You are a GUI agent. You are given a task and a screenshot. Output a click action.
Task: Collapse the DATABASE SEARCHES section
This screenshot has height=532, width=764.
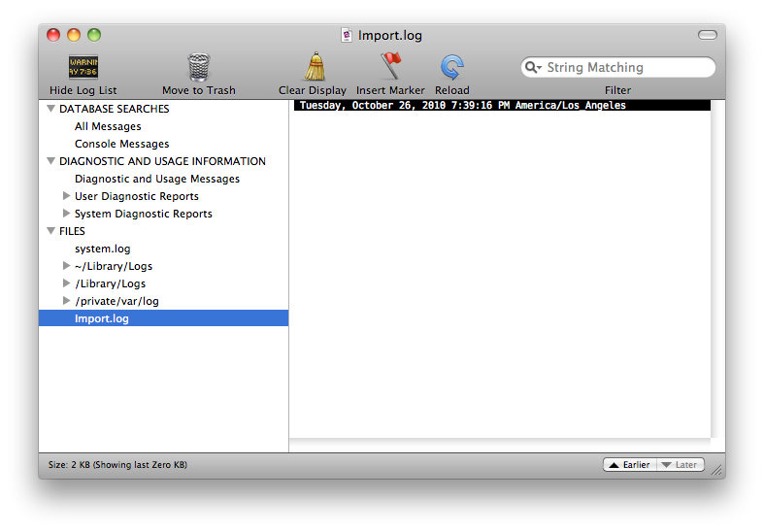point(50,109)
